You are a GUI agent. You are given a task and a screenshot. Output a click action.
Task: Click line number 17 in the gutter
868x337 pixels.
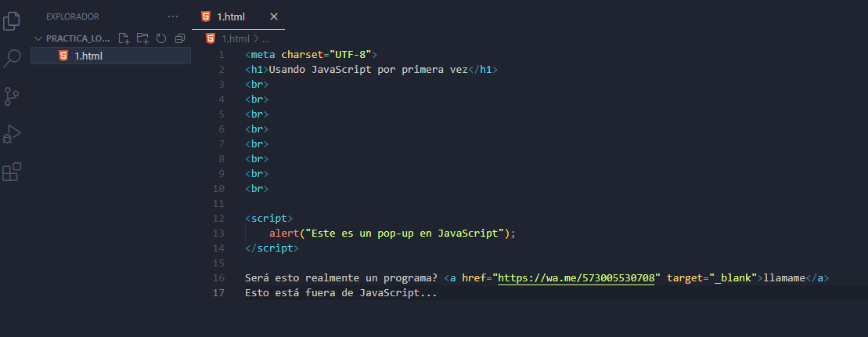[x=218, y=293]
